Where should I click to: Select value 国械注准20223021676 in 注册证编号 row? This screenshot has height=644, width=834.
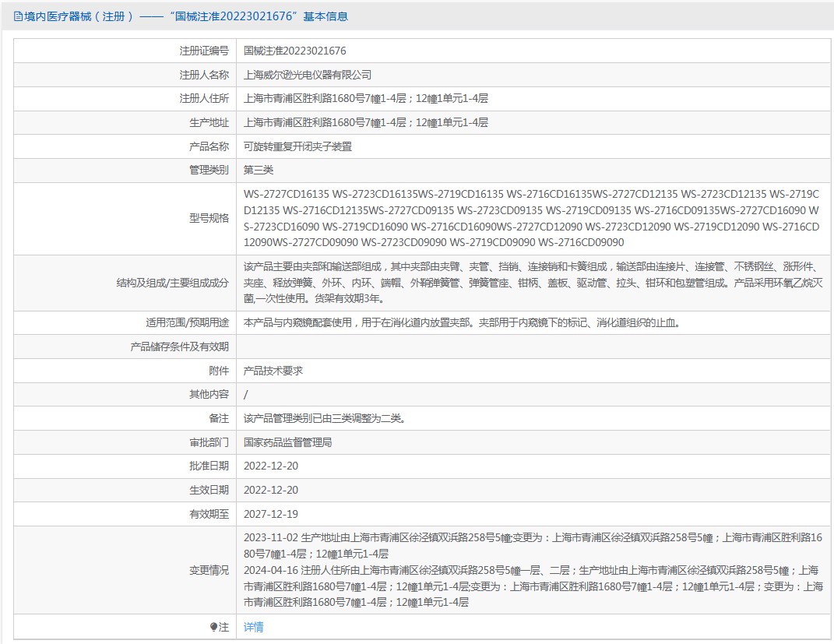(x=294, y=51)
